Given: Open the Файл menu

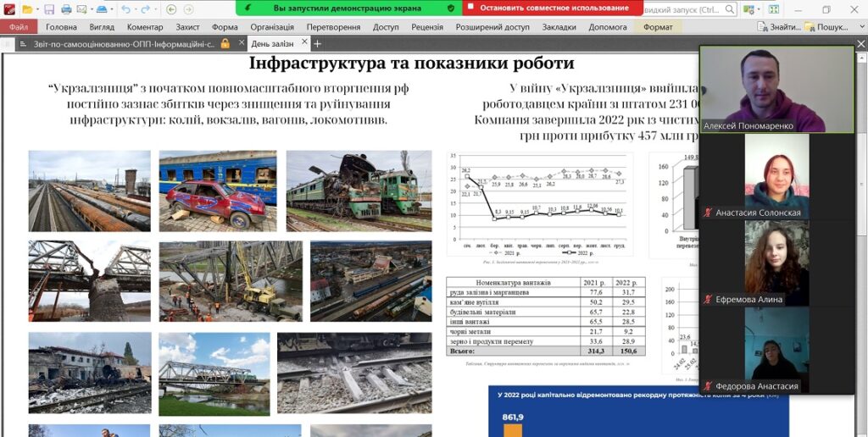Looking at the screenshot, I should coord(19,26).
